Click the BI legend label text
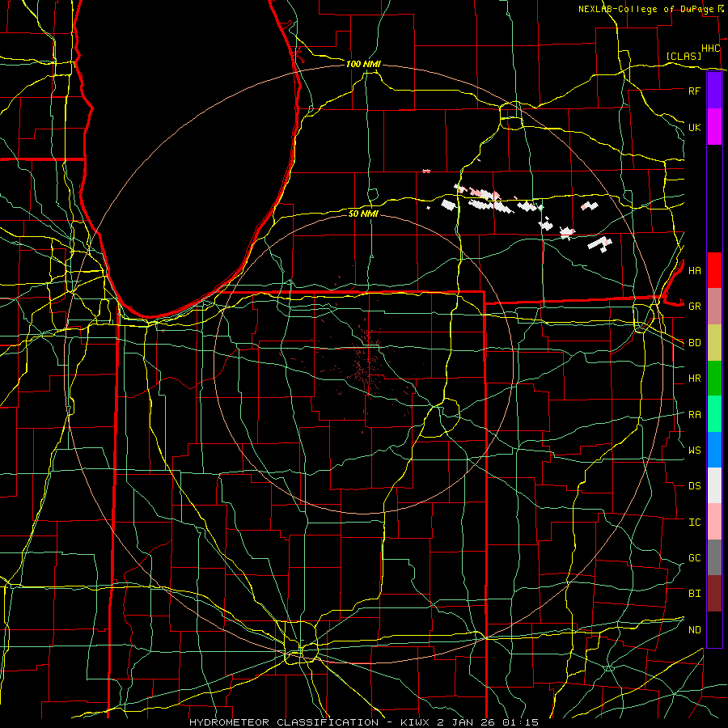 tap(694, 594)
